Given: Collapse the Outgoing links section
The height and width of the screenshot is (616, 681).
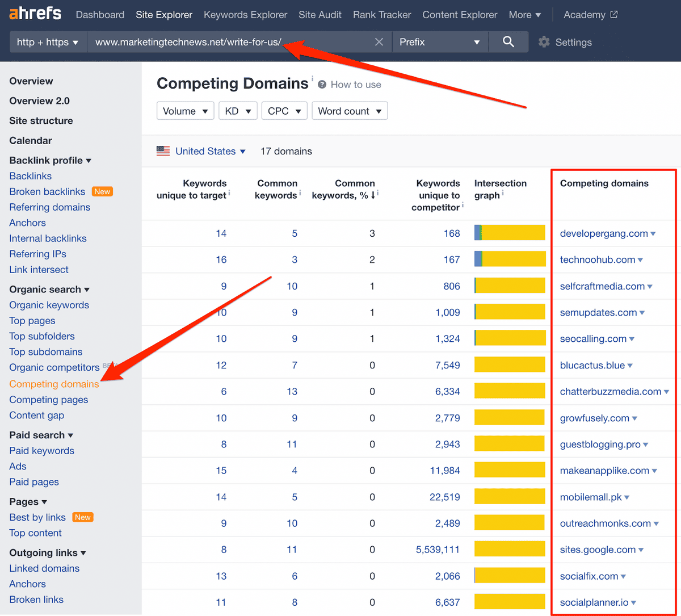Looking at the screenshot, I should coord(48,553).
